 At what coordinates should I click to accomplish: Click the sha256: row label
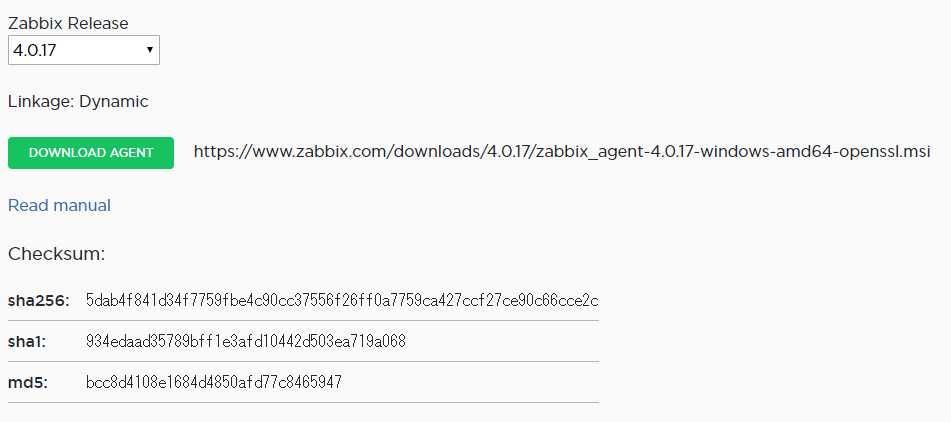39,300
